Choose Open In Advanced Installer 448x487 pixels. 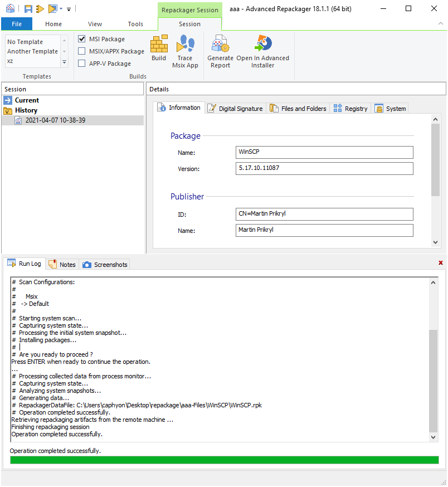(x=263, y=52)
